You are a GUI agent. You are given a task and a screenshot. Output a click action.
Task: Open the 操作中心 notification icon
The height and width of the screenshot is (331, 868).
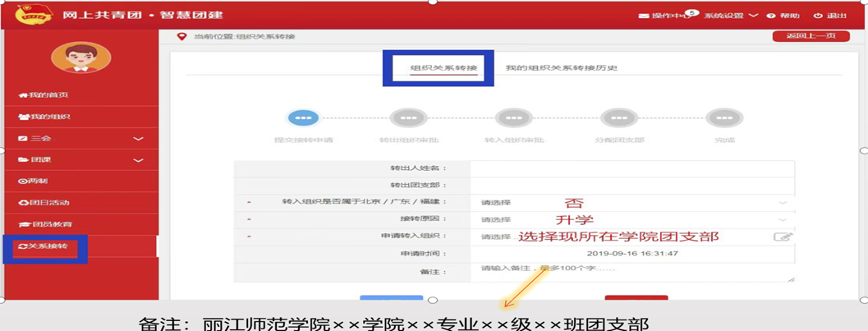645,16
